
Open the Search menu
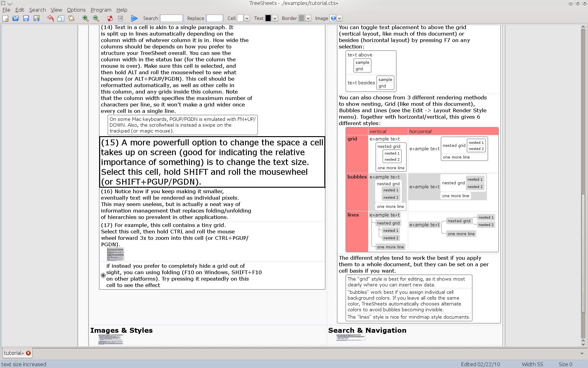[x=37, y=10]
